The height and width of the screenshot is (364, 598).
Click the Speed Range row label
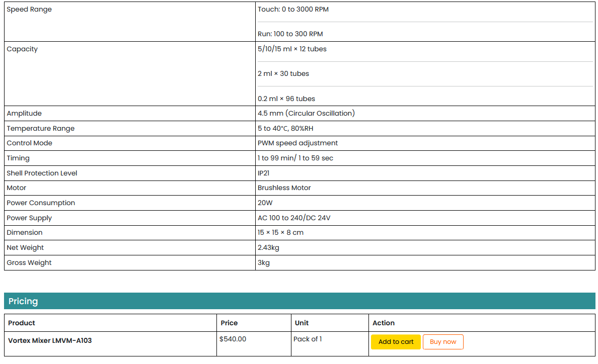[x=29, y=10]
